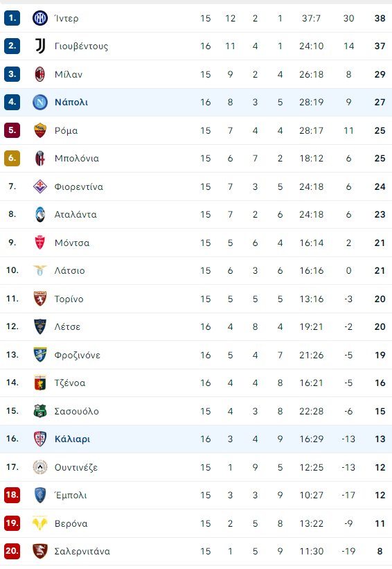Click the Torino club crest icon
Screen dimensions: 392x569
40,299
